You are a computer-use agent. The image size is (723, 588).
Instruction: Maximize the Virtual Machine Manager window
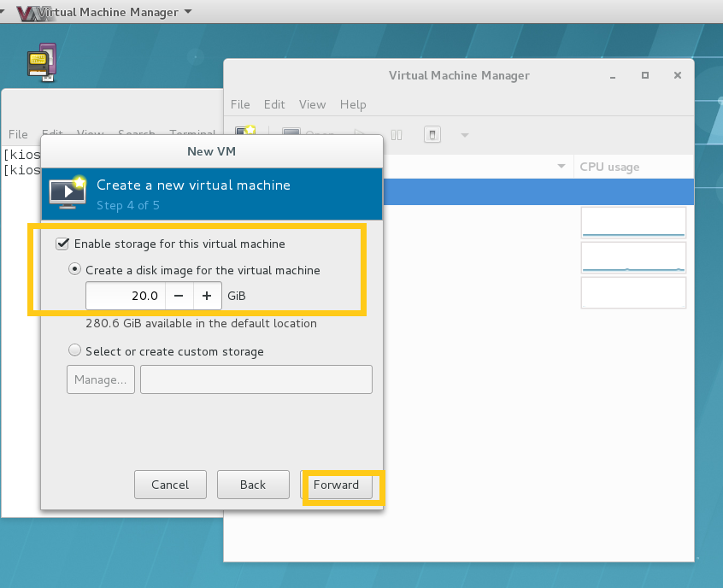(645, 75)
